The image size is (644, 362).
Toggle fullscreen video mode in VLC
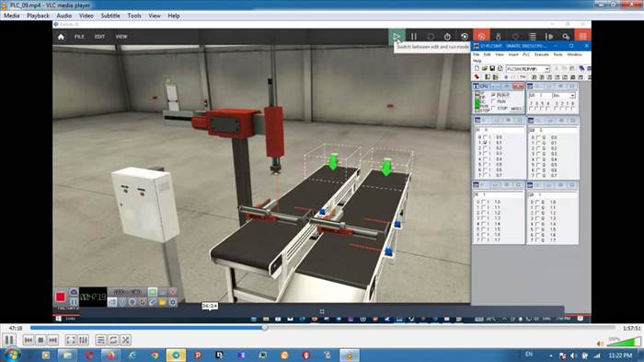tap(71, 340)
